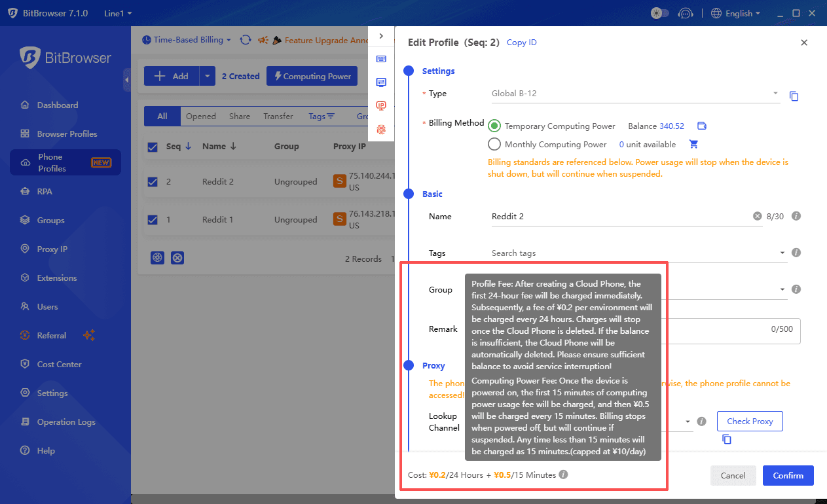Select Temporary Computing Power radio button
The image size is (827, 504).
tap(494, 126)
